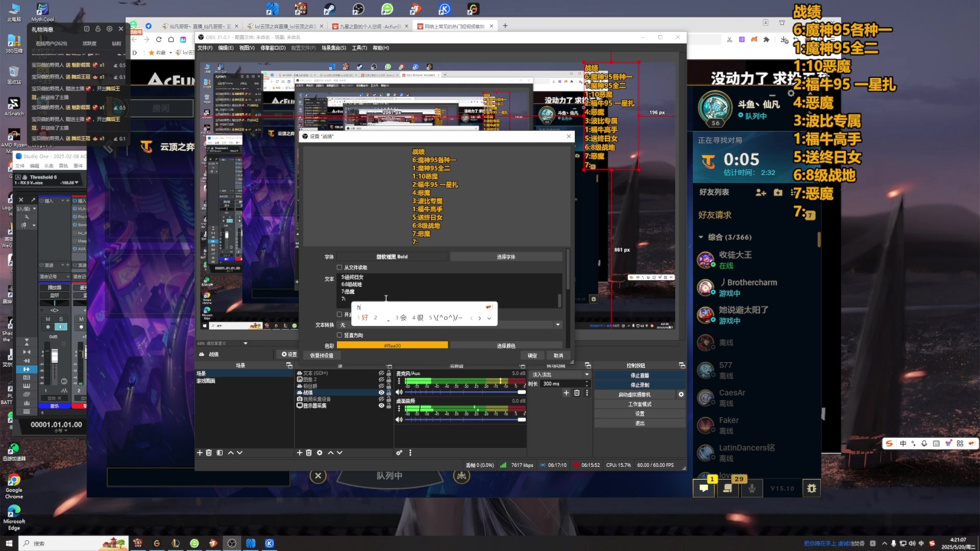This screenshot has width=980, height=551.
Task: Click 确定 in text settings dialog
Action: click(532, 355)
